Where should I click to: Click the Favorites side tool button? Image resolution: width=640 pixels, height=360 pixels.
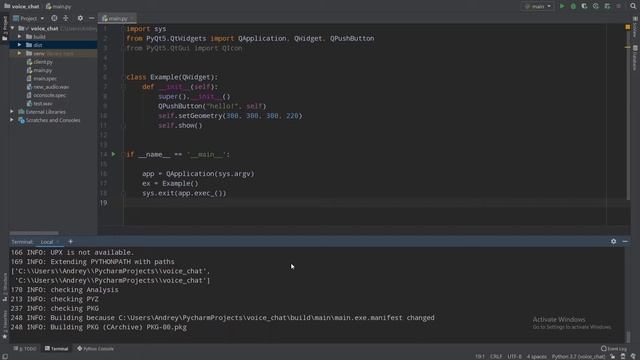pyautogui.click(x=4, y=324)
